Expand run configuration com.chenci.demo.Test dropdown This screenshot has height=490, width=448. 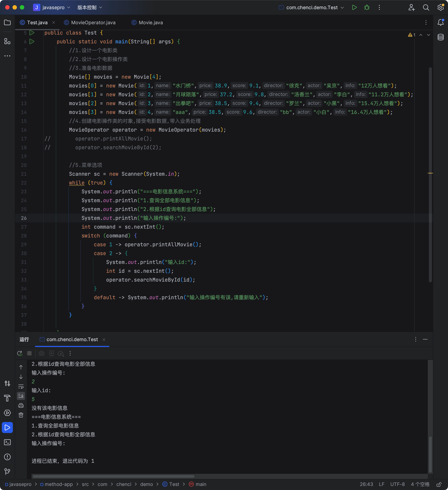click(x=312, y=8)
